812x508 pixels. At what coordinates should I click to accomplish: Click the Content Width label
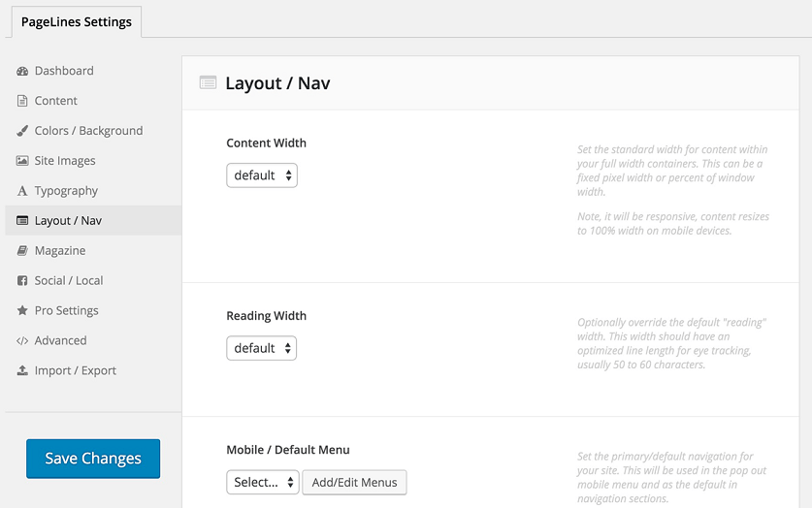[266, 143]
